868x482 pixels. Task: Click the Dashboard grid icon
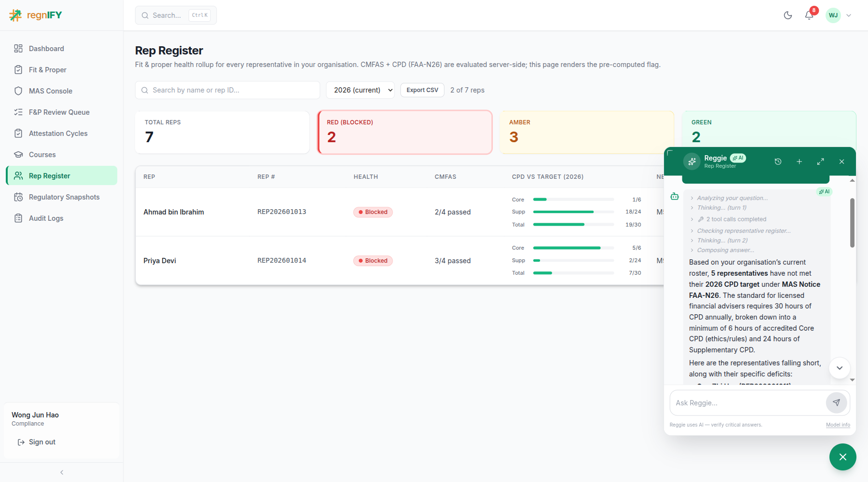tap(18, 49)
